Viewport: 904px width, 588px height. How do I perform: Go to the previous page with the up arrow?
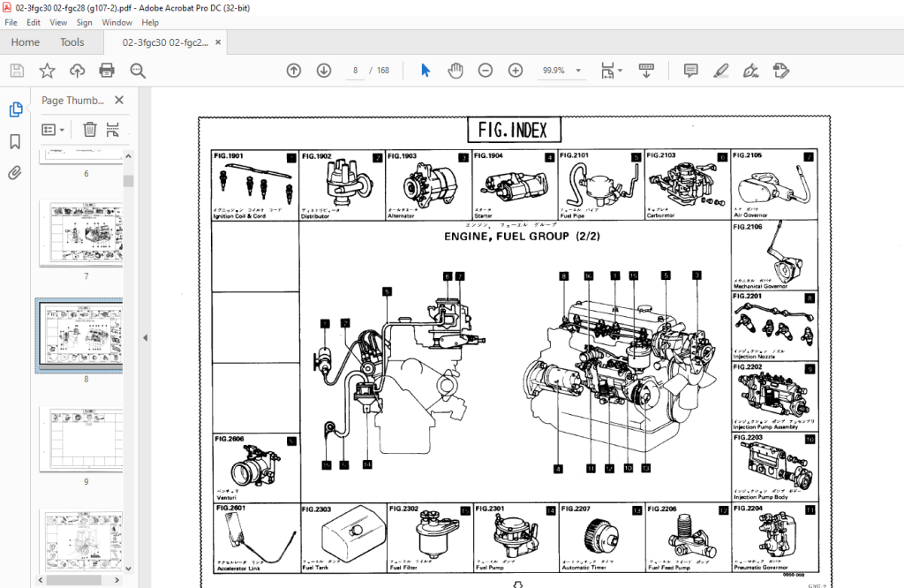[x=294, y=71]
